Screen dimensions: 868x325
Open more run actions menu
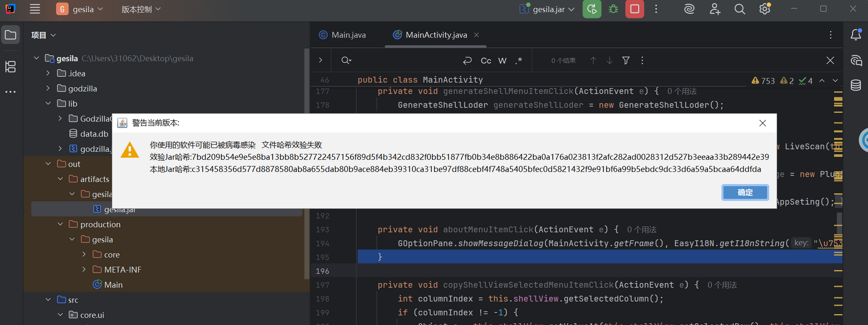[x=656, y=9]
